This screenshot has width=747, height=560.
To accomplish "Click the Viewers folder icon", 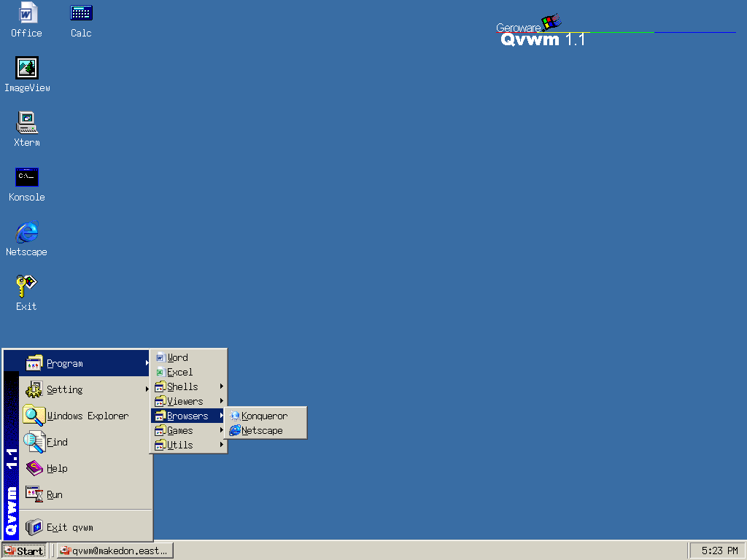I will tap(160, 402).
